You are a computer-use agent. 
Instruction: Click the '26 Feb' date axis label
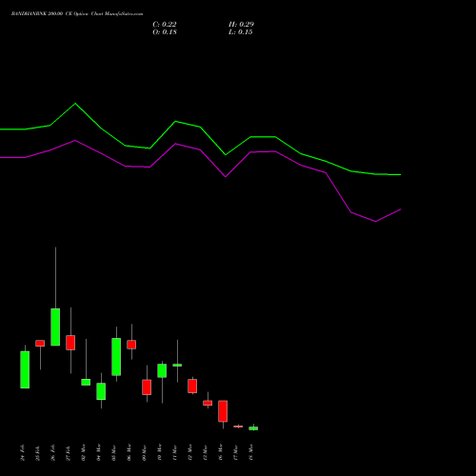point(53,453)
